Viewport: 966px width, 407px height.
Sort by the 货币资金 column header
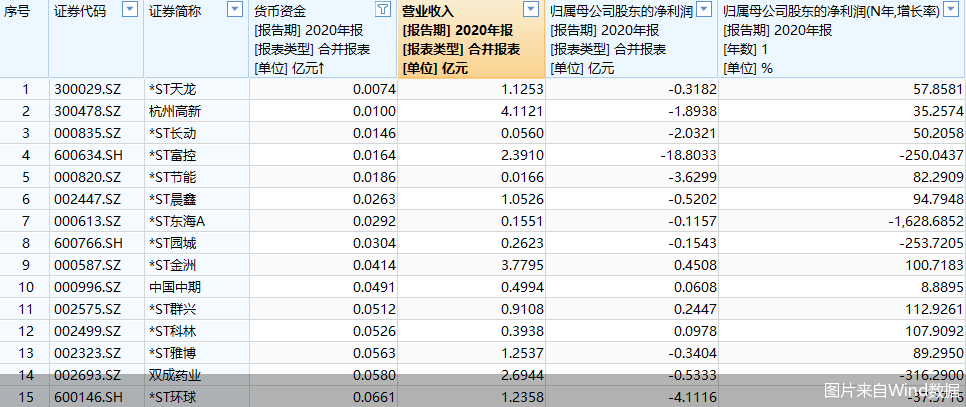pyautogui.click(x=323, y=39)
